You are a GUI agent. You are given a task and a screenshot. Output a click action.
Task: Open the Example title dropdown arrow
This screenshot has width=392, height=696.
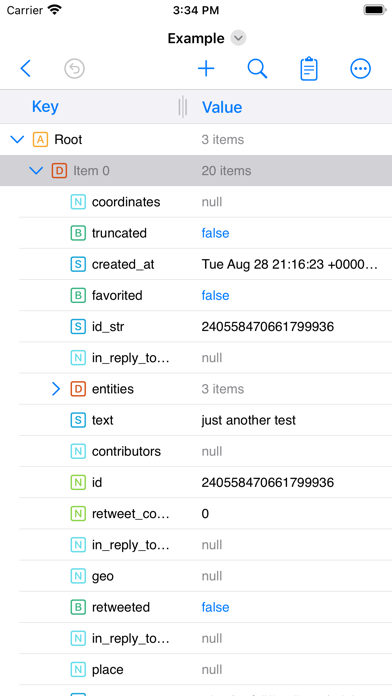tap(238, 38)
